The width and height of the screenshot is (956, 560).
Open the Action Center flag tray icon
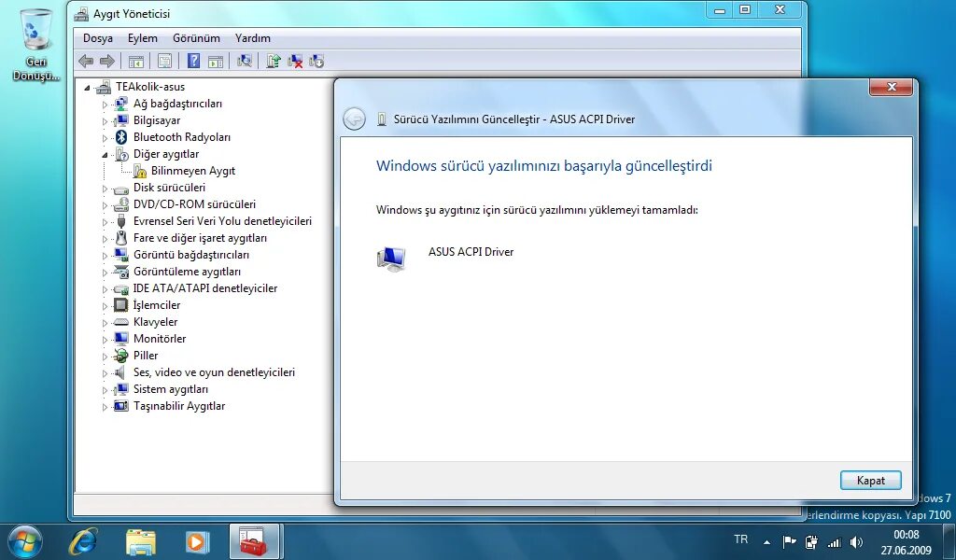click(789, 541)
